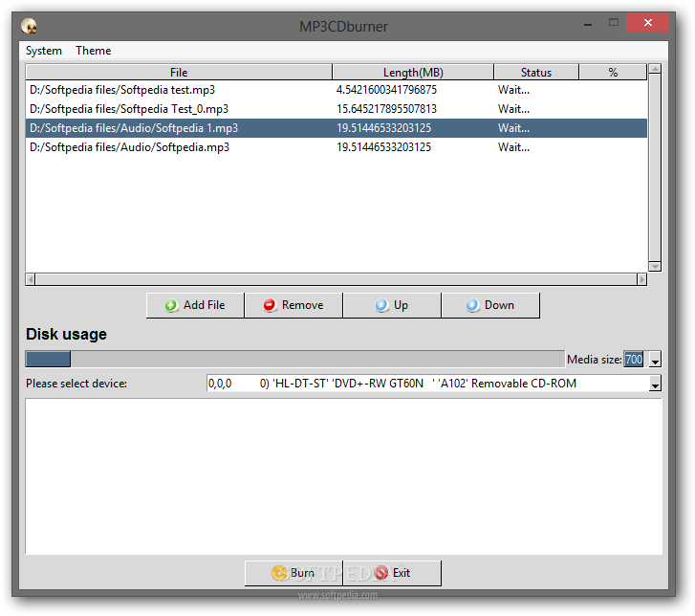Click the % column header
The height and width of the screenshot is (616, 695).
tap(613, 72)
